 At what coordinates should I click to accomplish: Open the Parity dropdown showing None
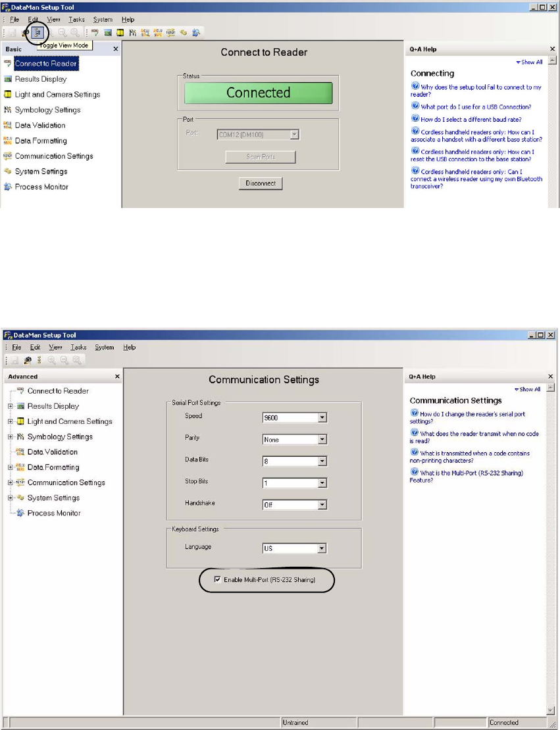(322, 440)
